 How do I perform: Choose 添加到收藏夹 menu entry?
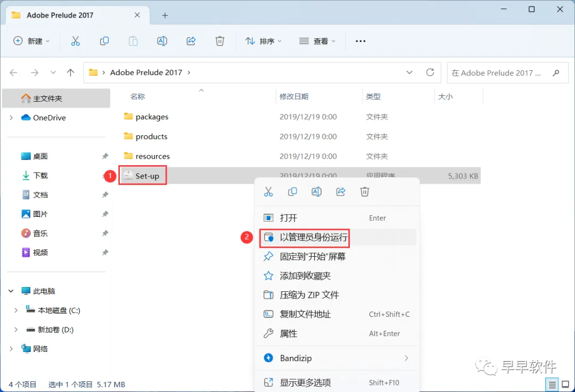[338, 276]
